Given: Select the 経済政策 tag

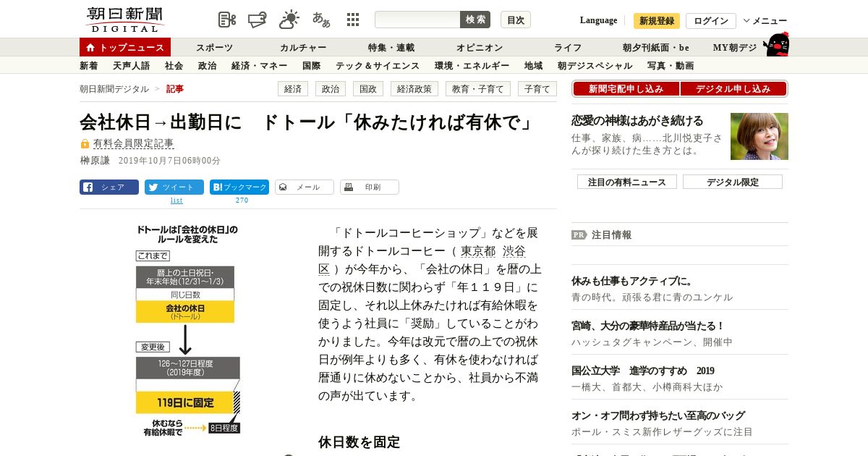Looking at the screenshot, I should (415, 89).
